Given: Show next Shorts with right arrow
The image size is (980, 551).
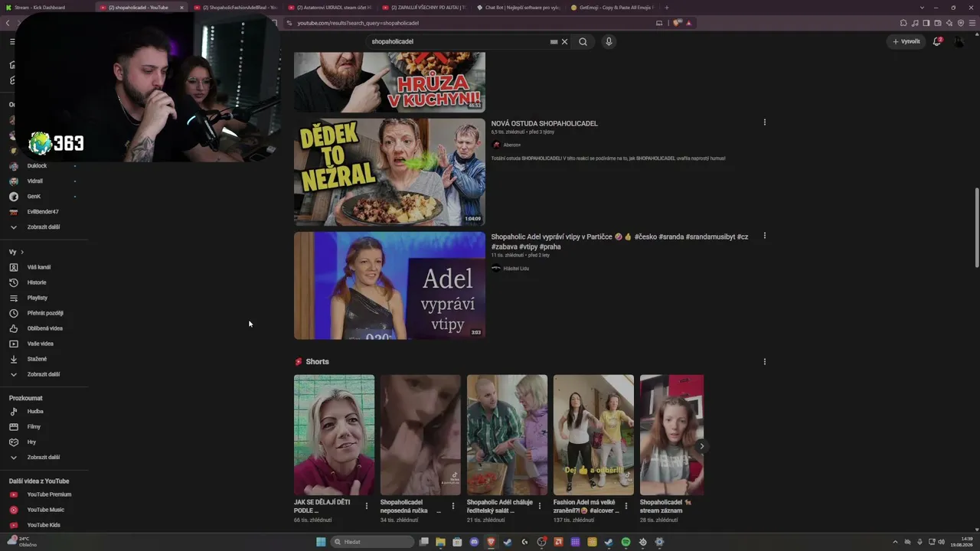Looking at the screenshot, I should [701, 446].
